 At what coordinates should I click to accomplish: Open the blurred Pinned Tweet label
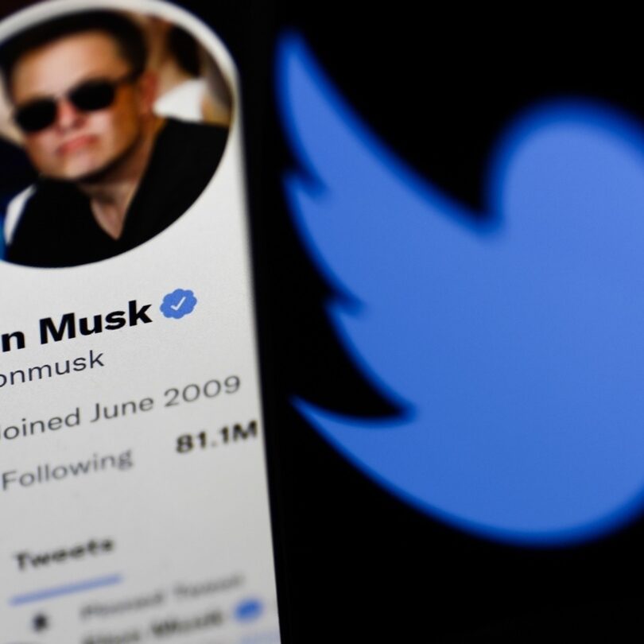click(159, 596)
